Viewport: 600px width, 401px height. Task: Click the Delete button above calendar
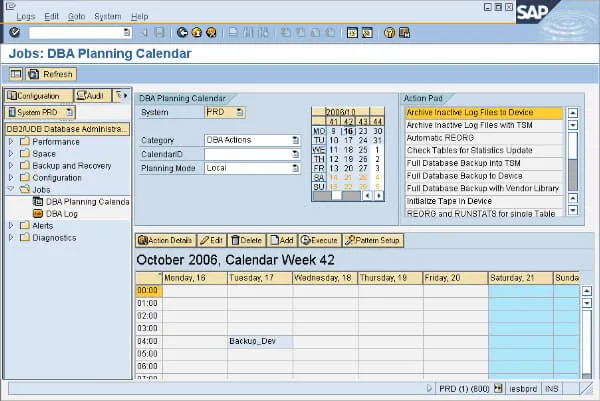pos(247,240)
